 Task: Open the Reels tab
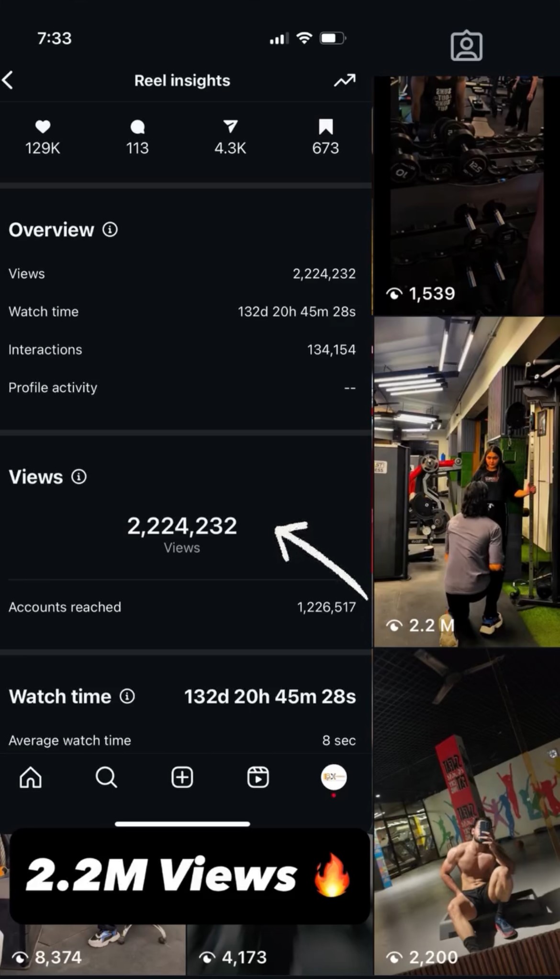tap(258, 777)
